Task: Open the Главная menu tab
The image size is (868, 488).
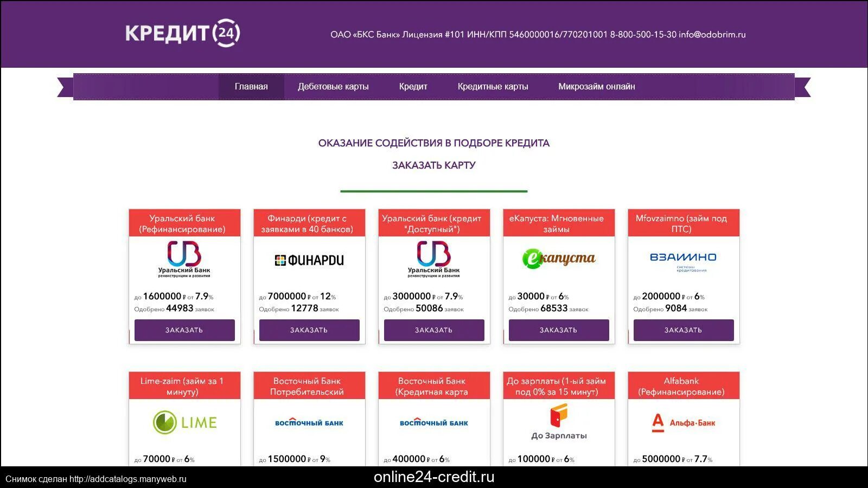Action: (251, 87)
